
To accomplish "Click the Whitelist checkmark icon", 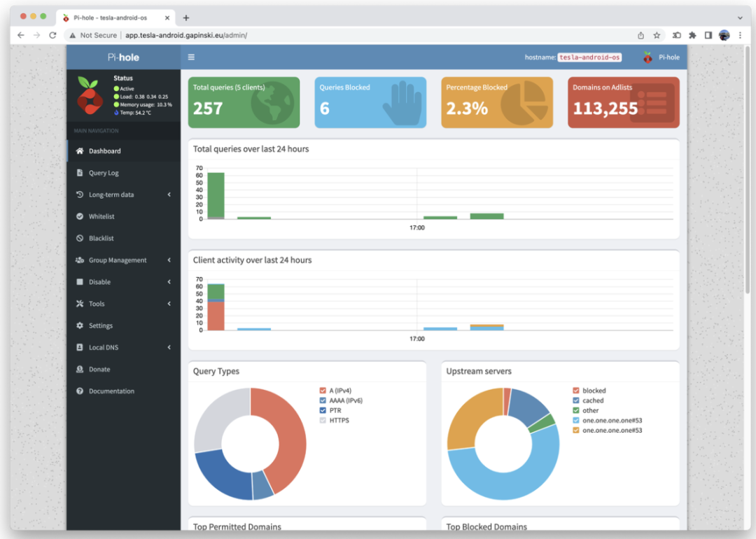I will 80,216.
